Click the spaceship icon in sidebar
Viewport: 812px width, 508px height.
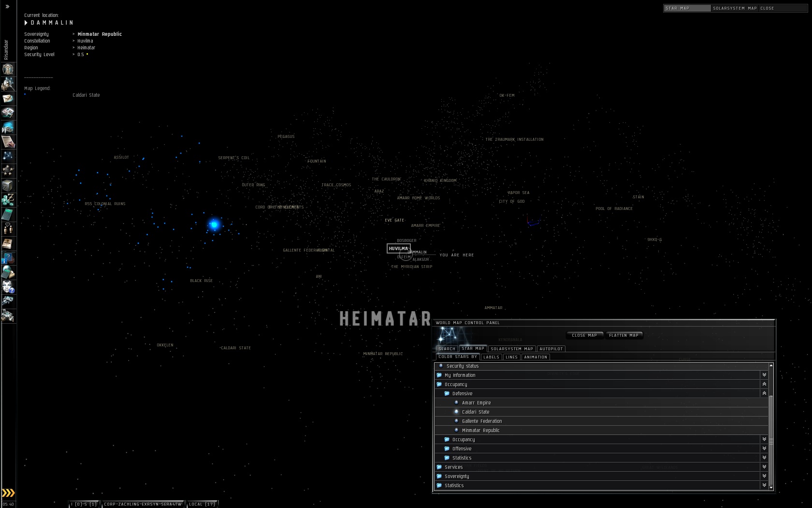[x=8, y=301]
